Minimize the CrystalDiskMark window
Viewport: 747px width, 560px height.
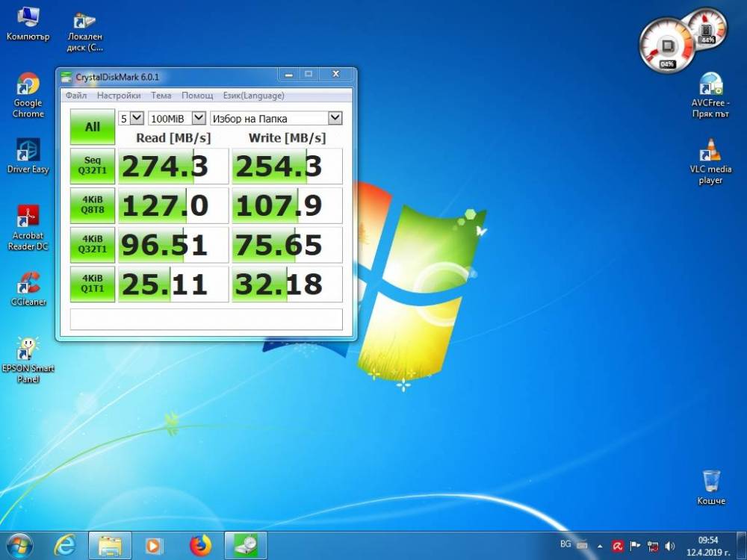click(x=288, y=74)
